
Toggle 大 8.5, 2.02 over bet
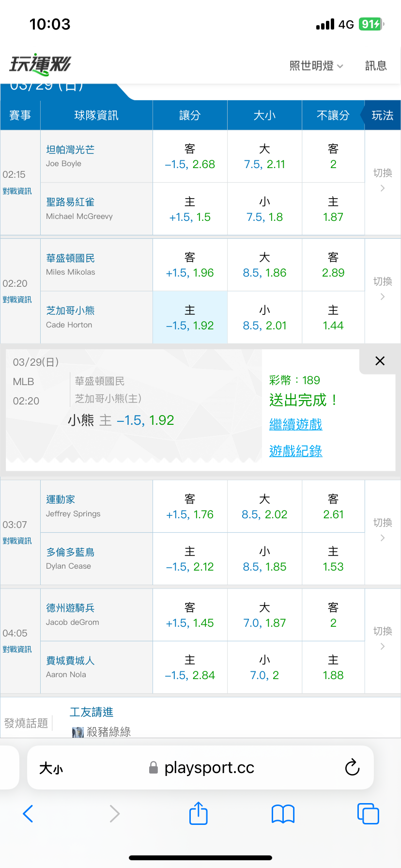coord(264,507)
